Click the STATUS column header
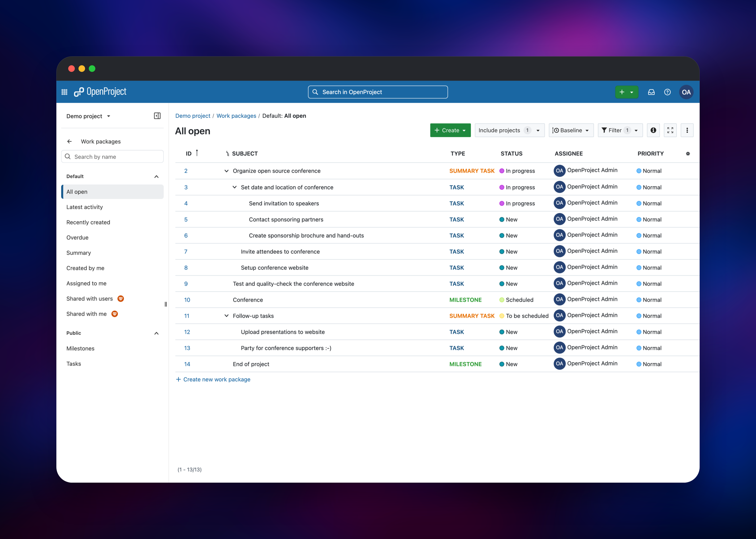The width and height of the screenshot is (756, 539). [x=511, y=154]
